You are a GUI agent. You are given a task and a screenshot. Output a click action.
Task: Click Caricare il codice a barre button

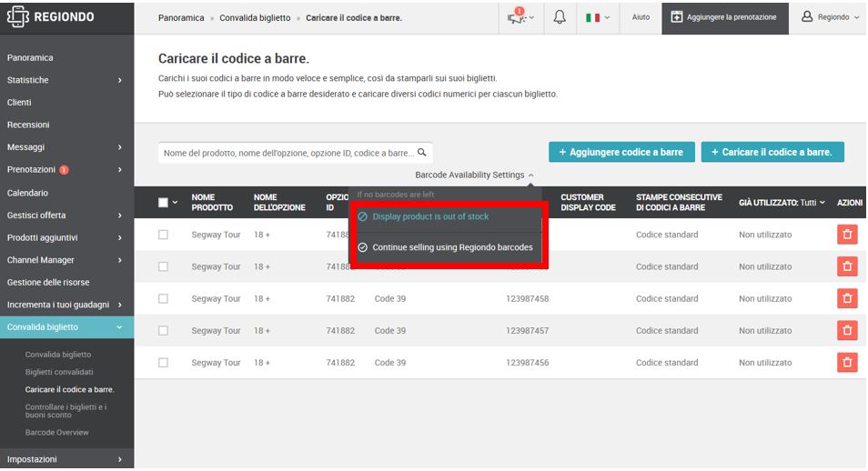[x=772, y=152]
